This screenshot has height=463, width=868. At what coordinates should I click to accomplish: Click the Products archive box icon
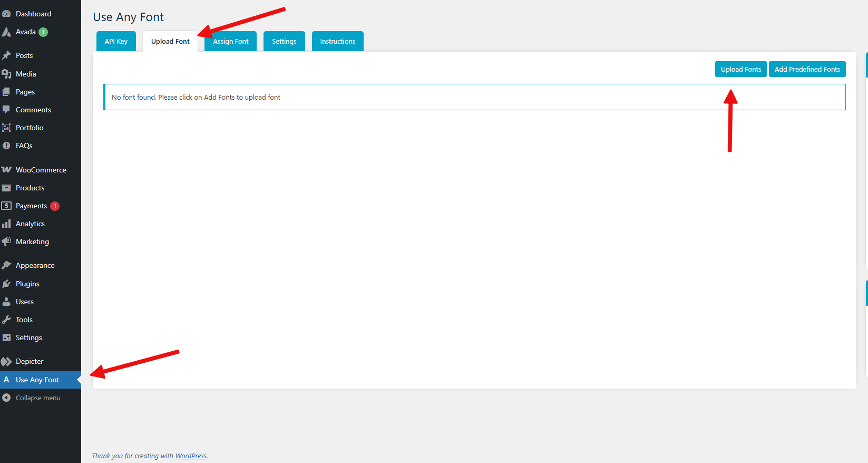pos(6,188)
